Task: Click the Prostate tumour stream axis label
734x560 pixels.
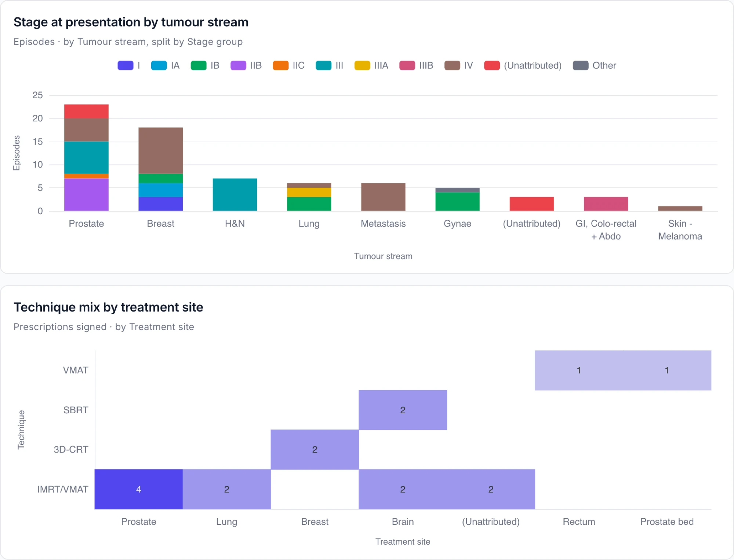Action: coord(86,224)
